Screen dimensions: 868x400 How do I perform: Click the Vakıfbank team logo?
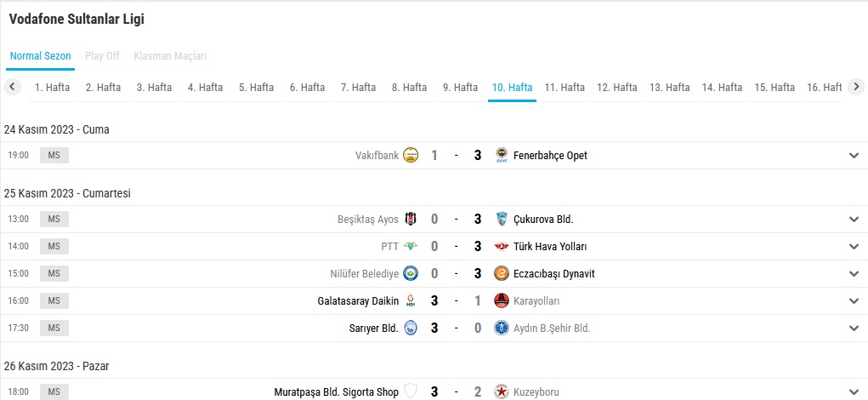coord(411,155)
